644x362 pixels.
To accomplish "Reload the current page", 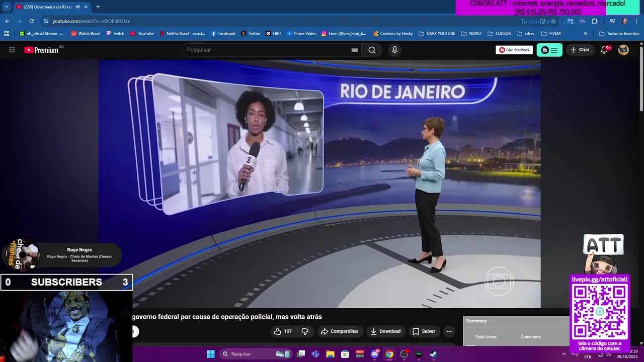I will (31, 21).
